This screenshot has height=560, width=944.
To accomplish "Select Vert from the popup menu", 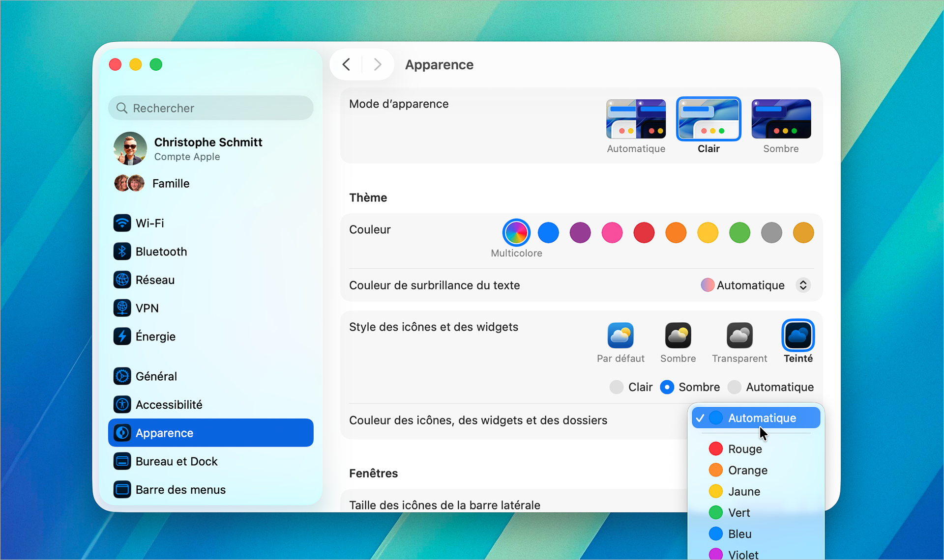I will [738, 513].
